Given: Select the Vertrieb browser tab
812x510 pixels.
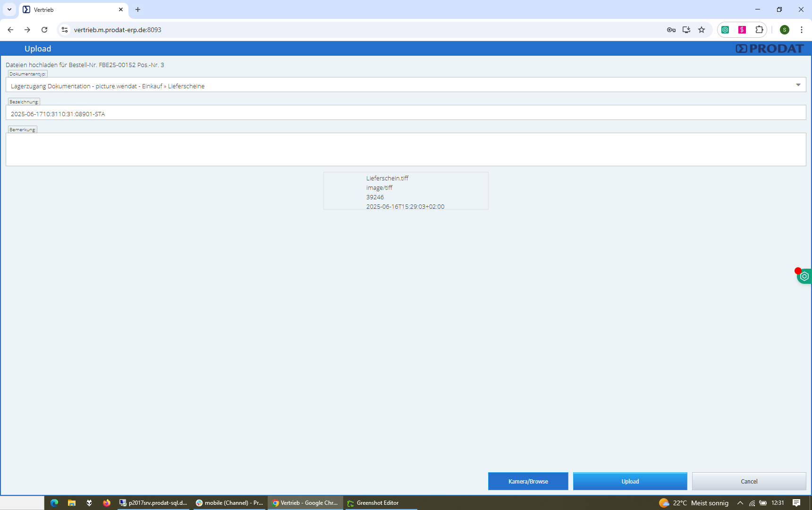Looking at the screenshot, I should point(71,9).
